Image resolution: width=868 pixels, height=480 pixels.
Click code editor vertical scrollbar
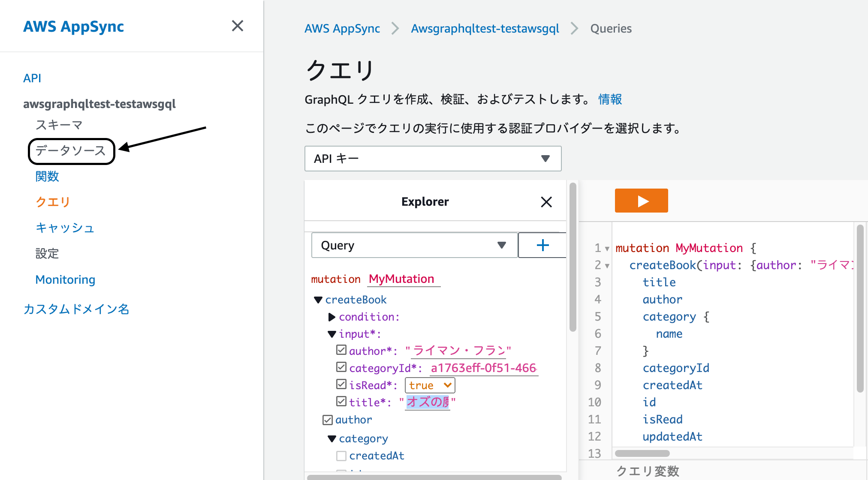click(860, 309)
